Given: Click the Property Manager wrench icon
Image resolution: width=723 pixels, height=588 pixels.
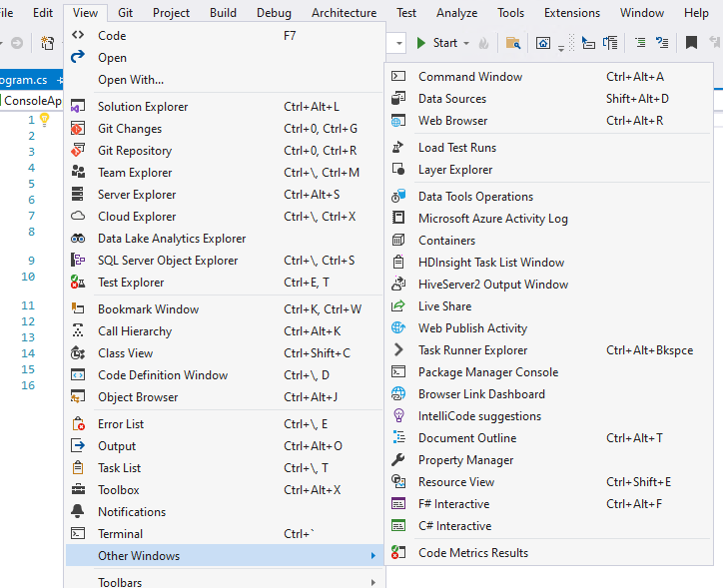Looking at the screenshot, I should [398, 459].
